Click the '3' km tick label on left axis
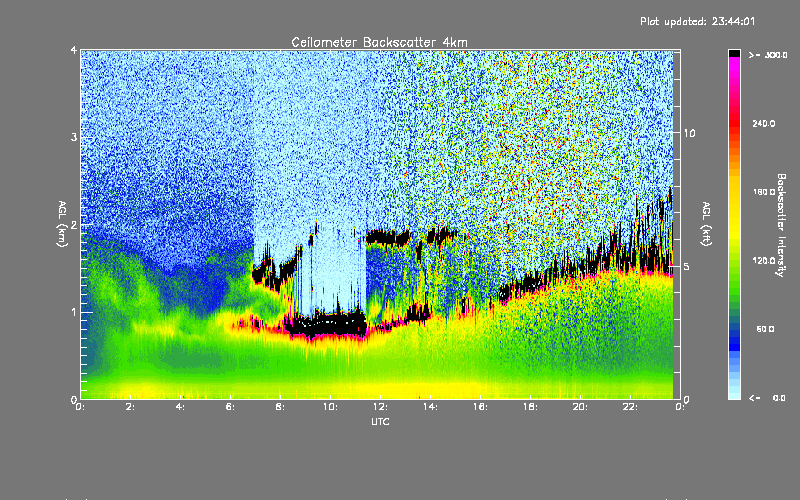This screenshot has height=500, width=800. click(x=74, y=137)
